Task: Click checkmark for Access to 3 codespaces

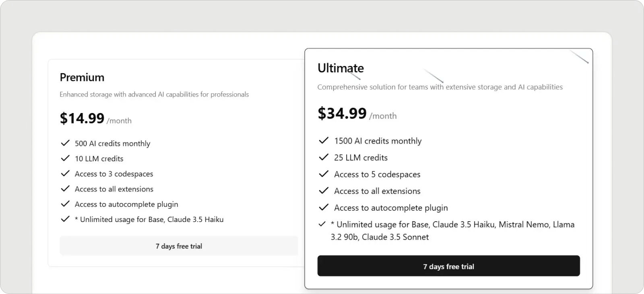Action: (x=65, y=173)
